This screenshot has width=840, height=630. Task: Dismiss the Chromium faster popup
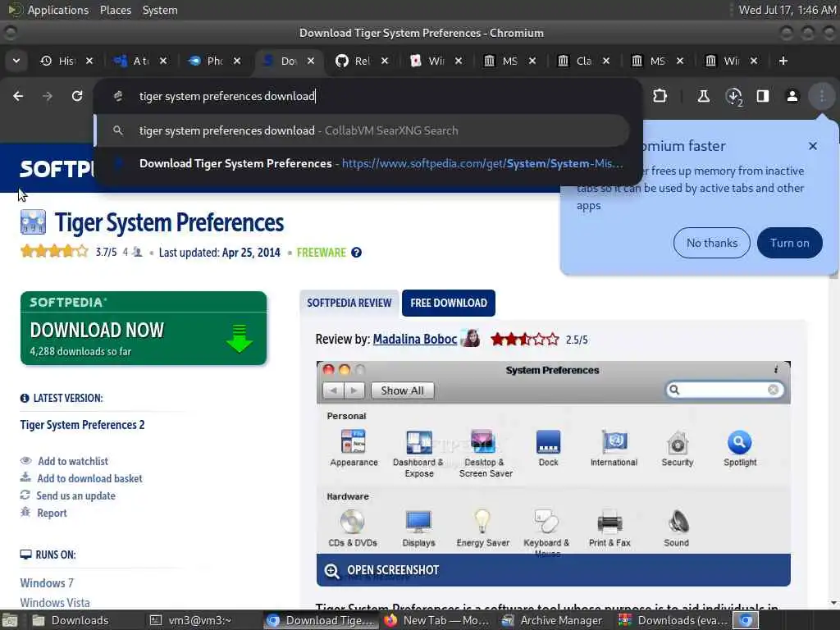coord(813,146)
